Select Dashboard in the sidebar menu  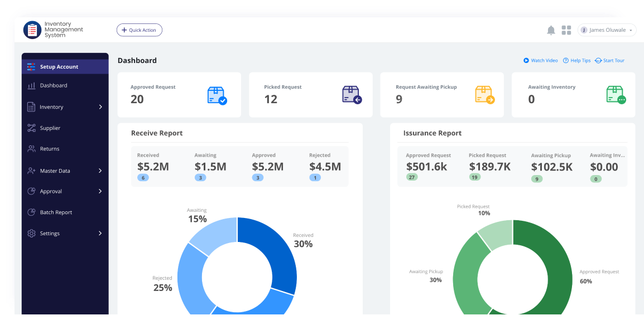53,86
